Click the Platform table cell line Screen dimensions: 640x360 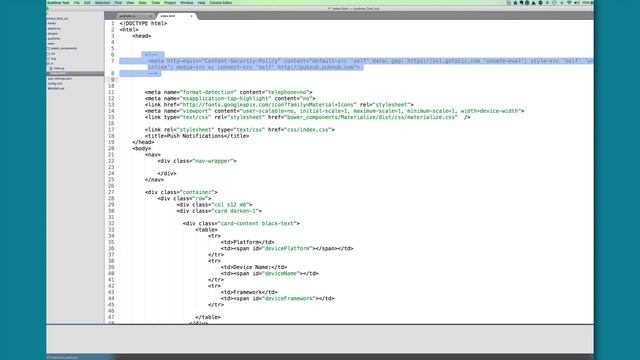coord(247,242)
